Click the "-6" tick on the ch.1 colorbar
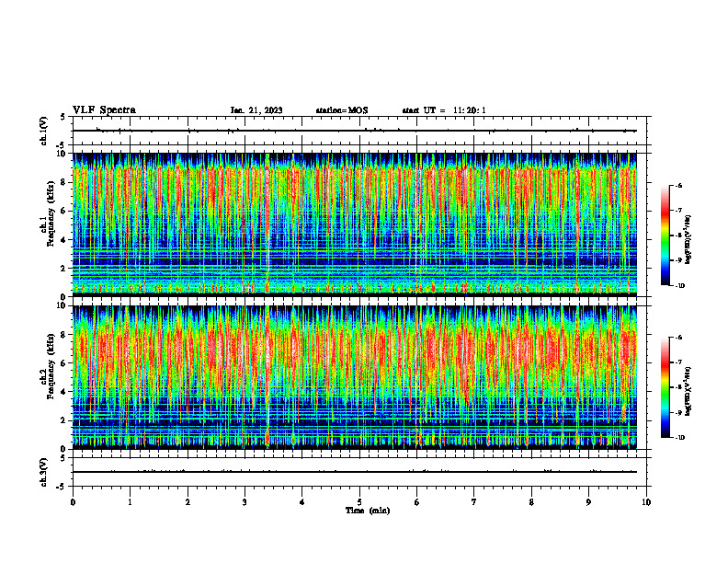The image size is (728, 563). pyautogui.click(x=679, y=185)
